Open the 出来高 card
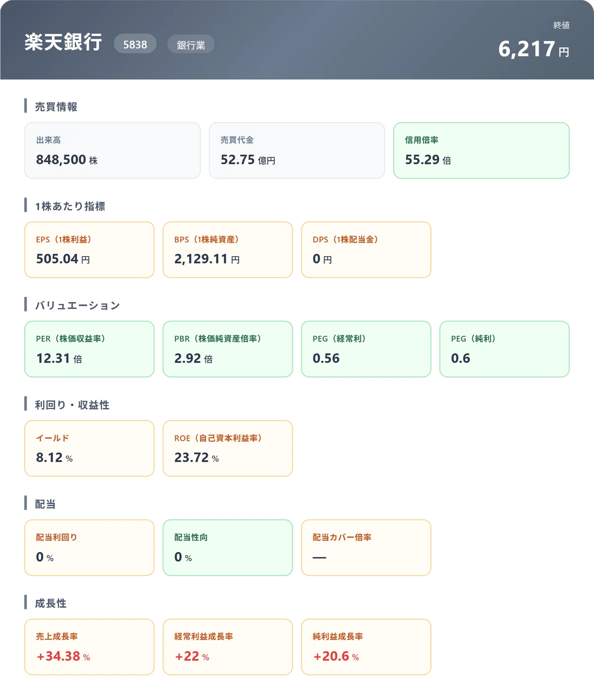The image size is (594, 700). click(112, 150)
